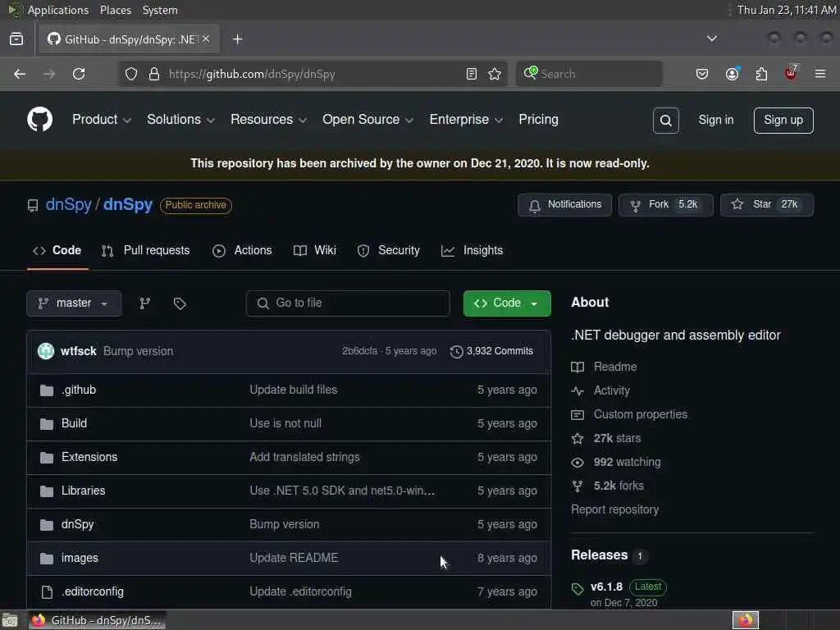This screenshot has width=840, height=630.
Task: Click the 992 watching link
Action: pos(616,463)
